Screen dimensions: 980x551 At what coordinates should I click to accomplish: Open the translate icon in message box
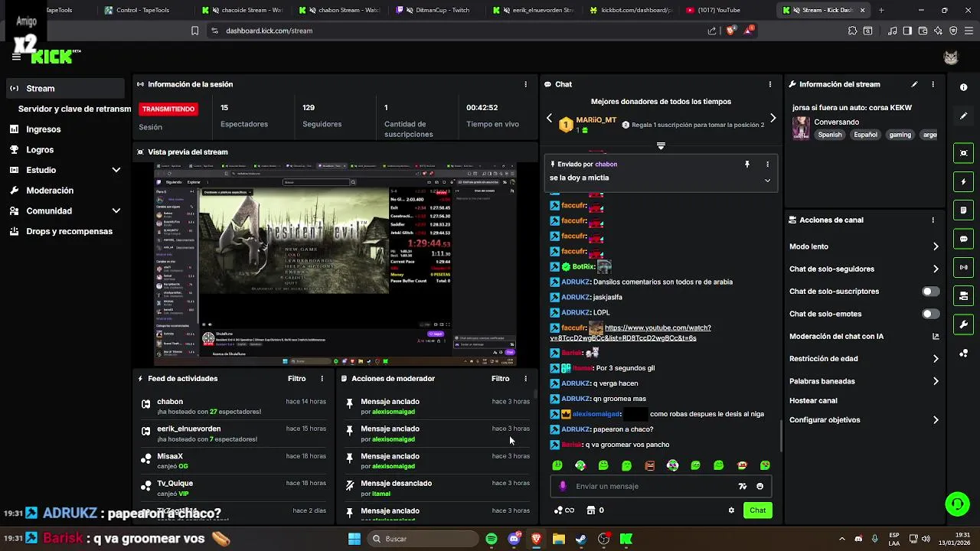742,486
